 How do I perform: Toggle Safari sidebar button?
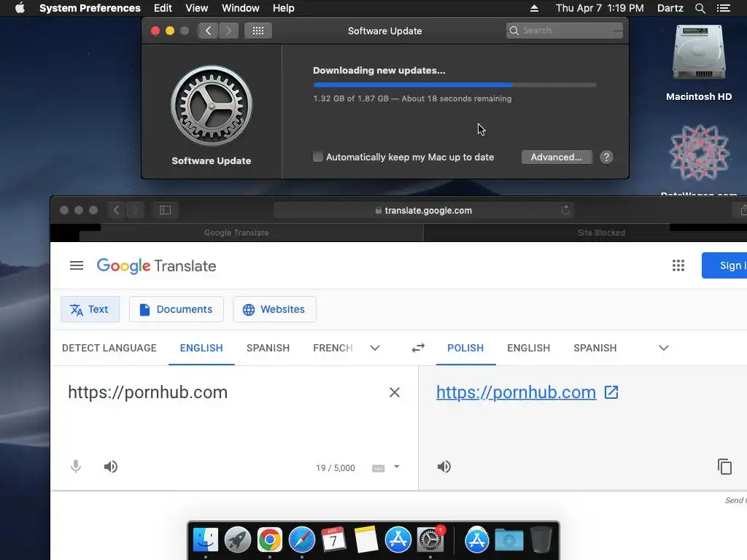tap(166, 210)
